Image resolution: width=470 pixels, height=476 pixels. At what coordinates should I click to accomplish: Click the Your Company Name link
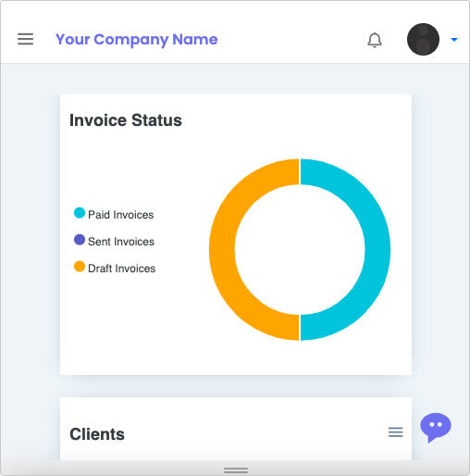pos(137,40)
